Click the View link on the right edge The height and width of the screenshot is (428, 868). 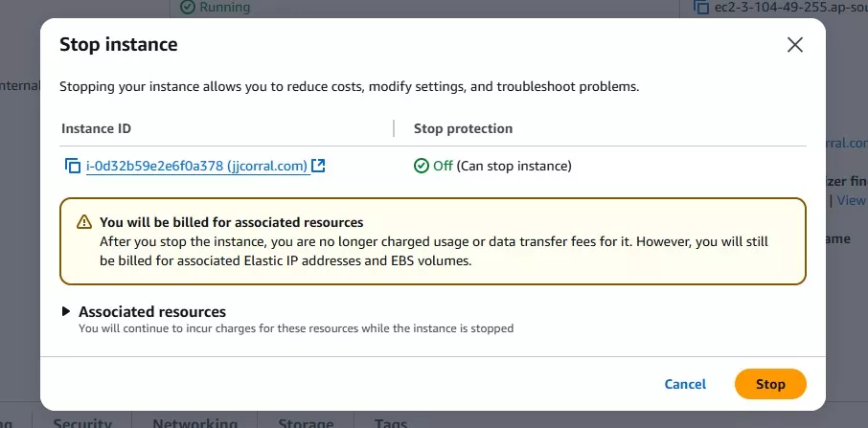[x=851, y=200]
